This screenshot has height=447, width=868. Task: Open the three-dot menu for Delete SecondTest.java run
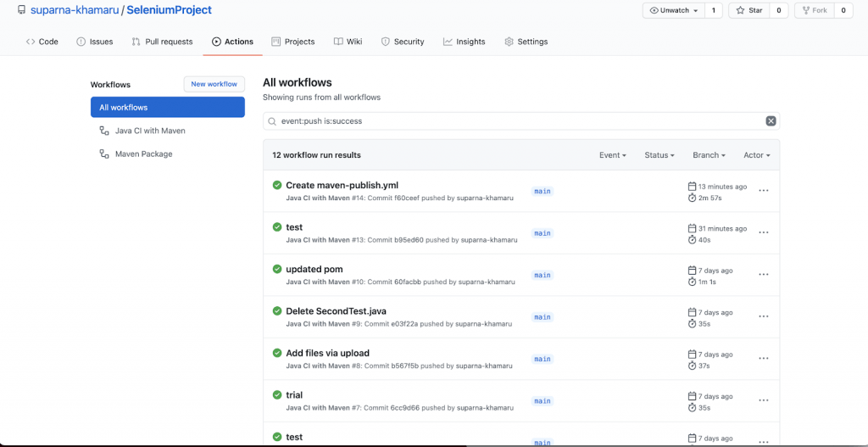[763, 316]
